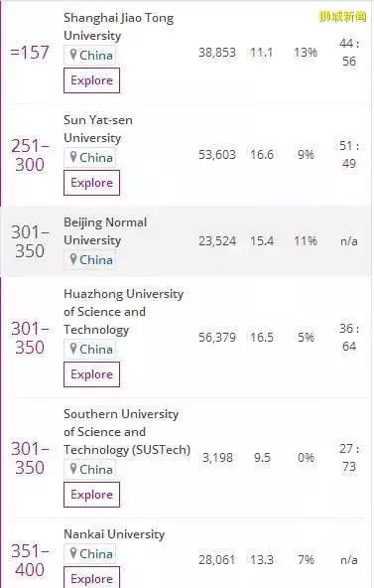The height and width of the screenshot is (588, 374).
Task: Click the China country link under Beijing Normal University
Action: 96,259
